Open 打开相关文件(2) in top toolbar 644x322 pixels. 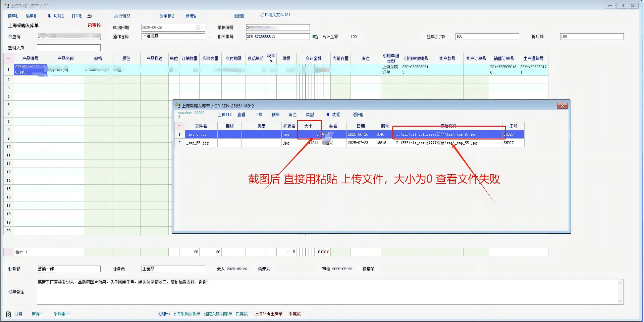(275, 15)
